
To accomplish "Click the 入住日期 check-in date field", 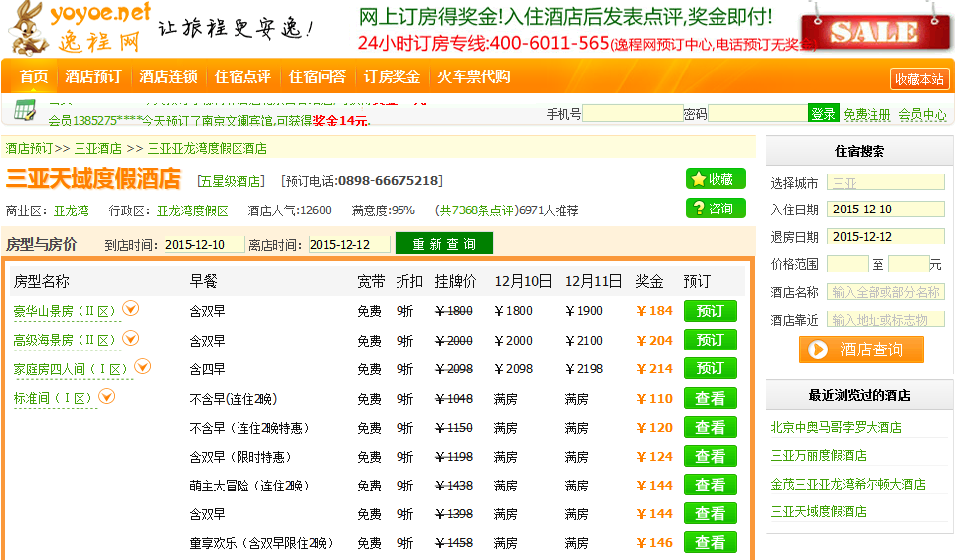I will coord(885,210).
